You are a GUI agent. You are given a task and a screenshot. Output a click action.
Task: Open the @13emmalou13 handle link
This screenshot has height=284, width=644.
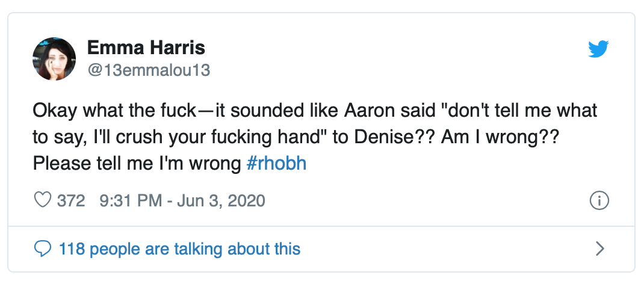tap(149, 70)
